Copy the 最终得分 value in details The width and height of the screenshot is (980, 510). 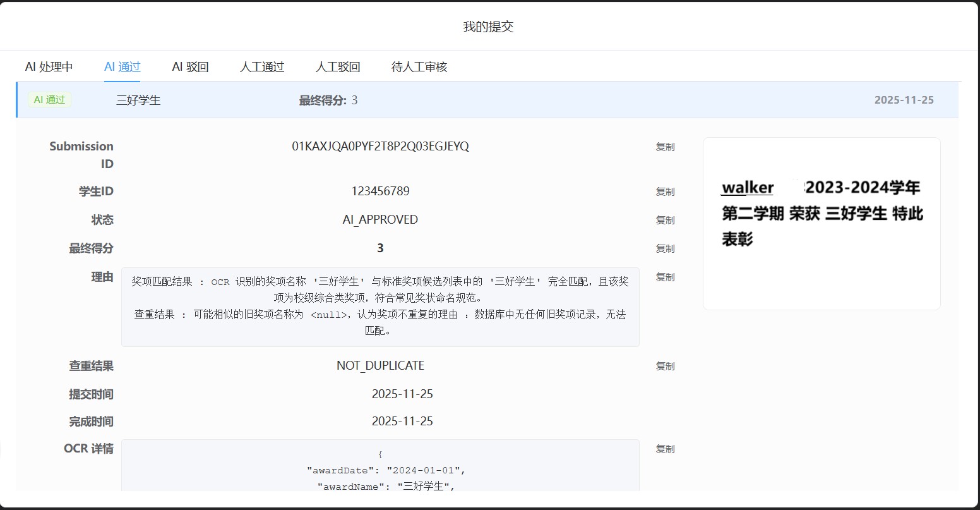click(x=665, y=248)
